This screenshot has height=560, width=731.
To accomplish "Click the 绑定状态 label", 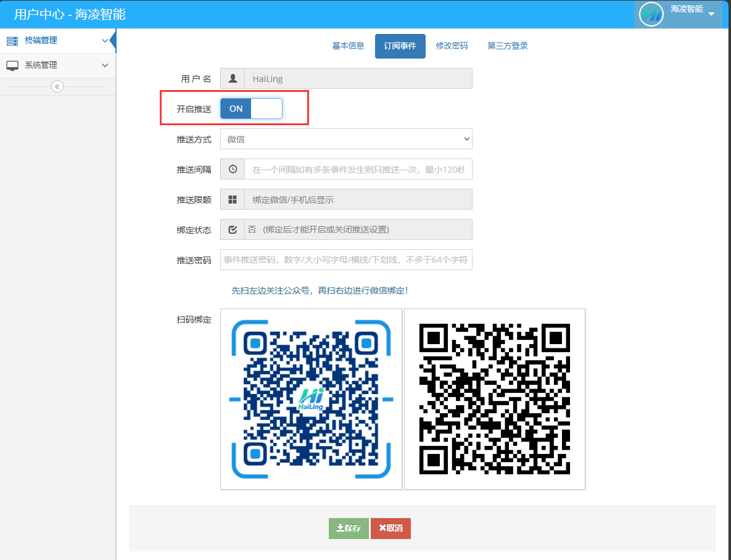I will 194,230.
